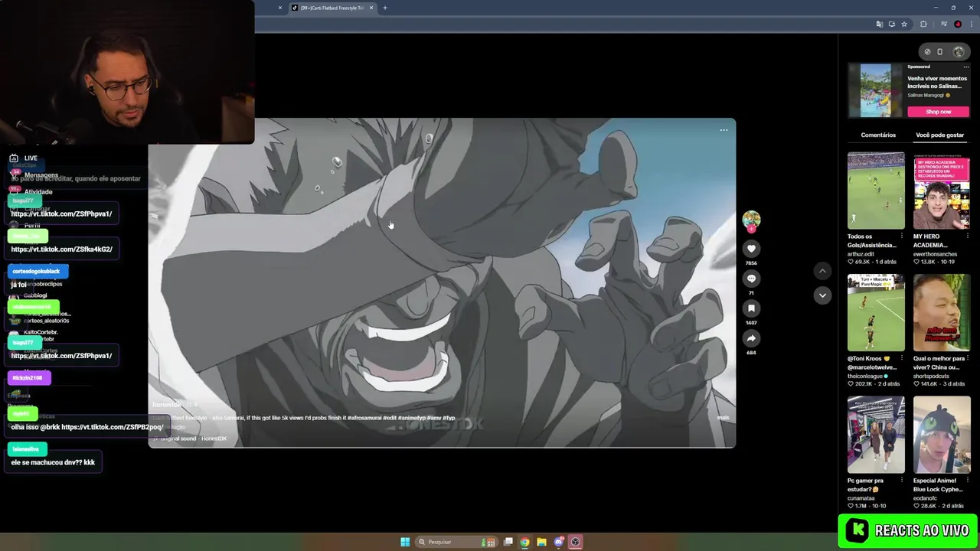Open the Chrome three-dot menu
Screen dimensions: 980x551
(972, 24)
